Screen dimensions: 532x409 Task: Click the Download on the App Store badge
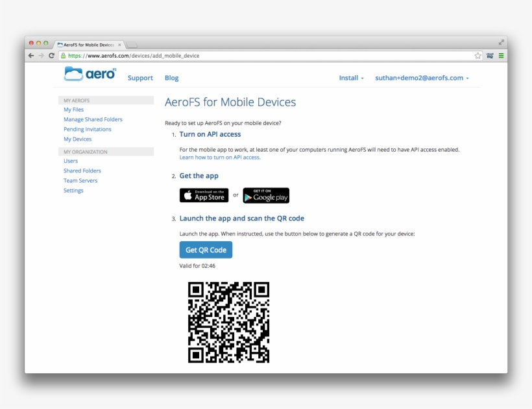click(x=204, y=196)
